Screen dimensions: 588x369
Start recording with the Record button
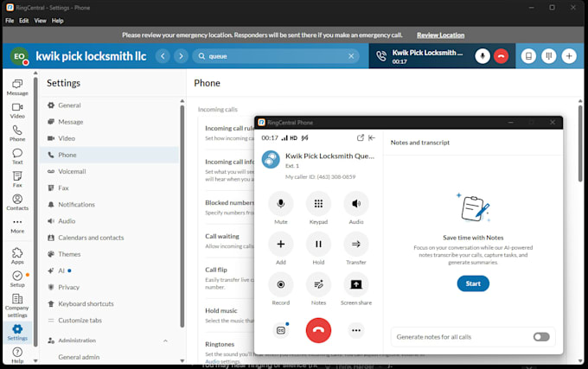(280, 284)
